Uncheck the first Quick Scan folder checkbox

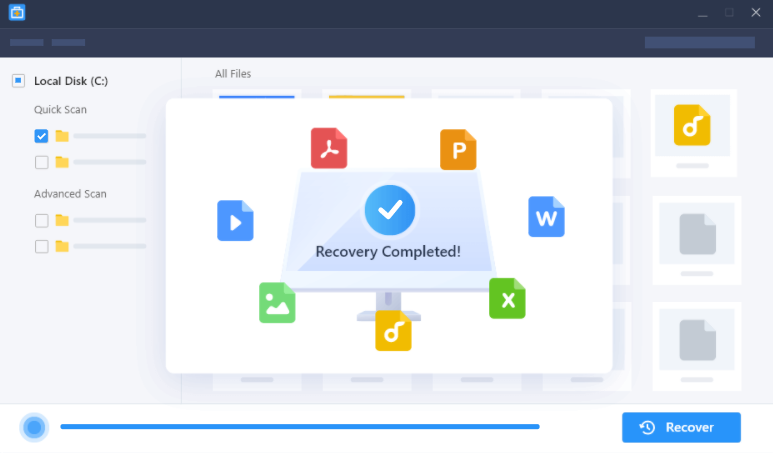click(41, 136)
